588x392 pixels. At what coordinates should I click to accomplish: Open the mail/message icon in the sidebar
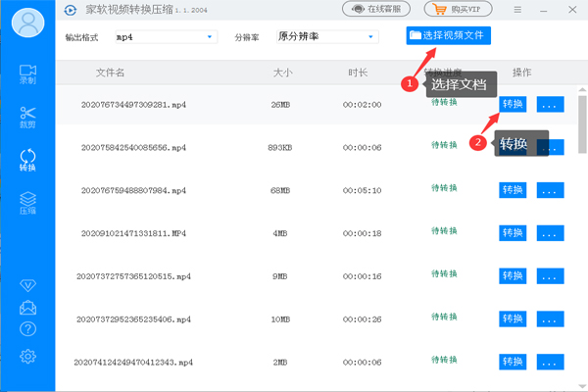click(28, 308)
